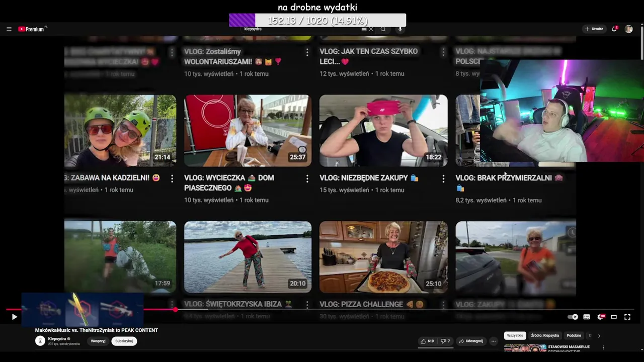Open the account avatar menu at top right
644x362 pixels.
coord(629,29)
